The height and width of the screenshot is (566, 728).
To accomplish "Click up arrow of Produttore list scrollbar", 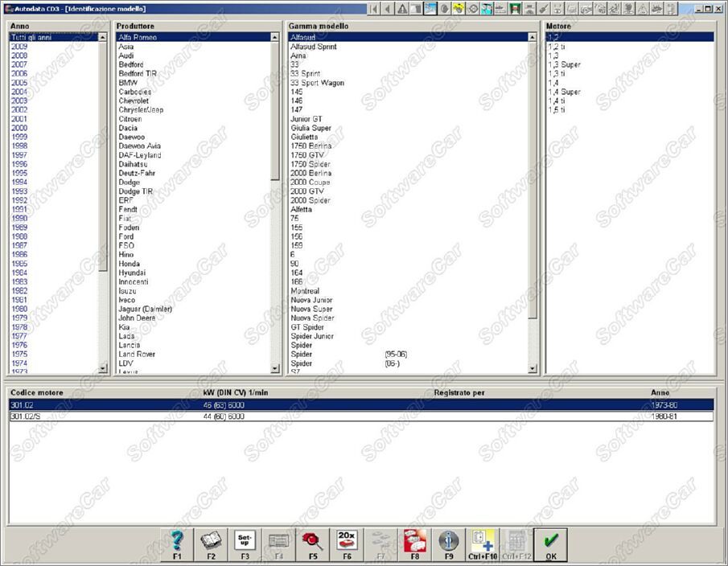I will pyautogui.click(x=275, y=37).
